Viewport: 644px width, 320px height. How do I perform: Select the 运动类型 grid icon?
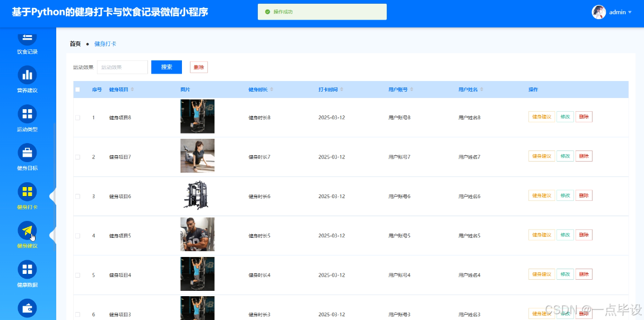click(x=28, y=114)
